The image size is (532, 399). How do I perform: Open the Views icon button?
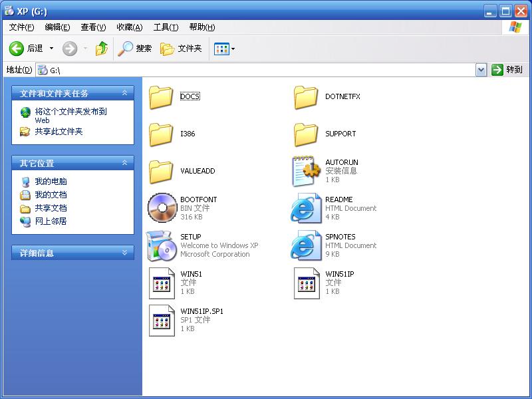pyautogui.click(x=221, y=49)
